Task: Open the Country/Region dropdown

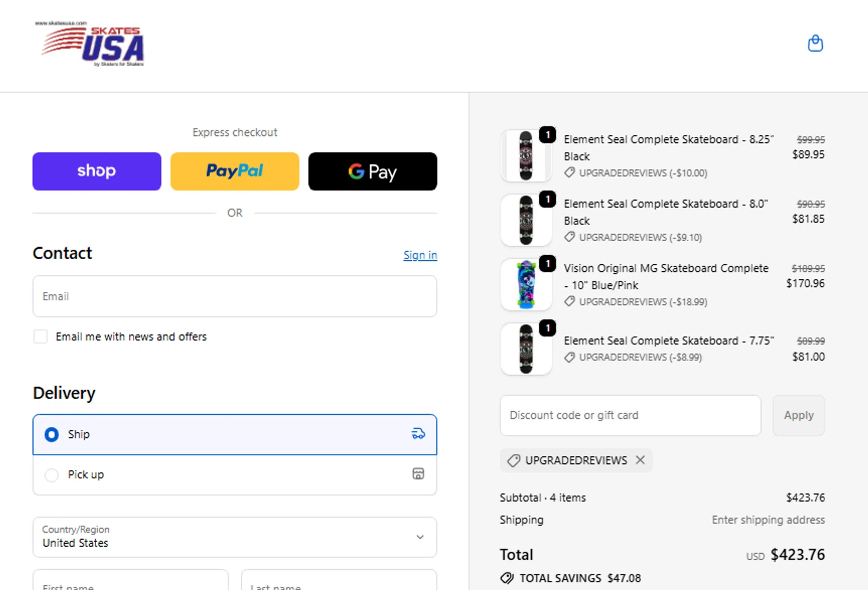Action: point(235,537)
